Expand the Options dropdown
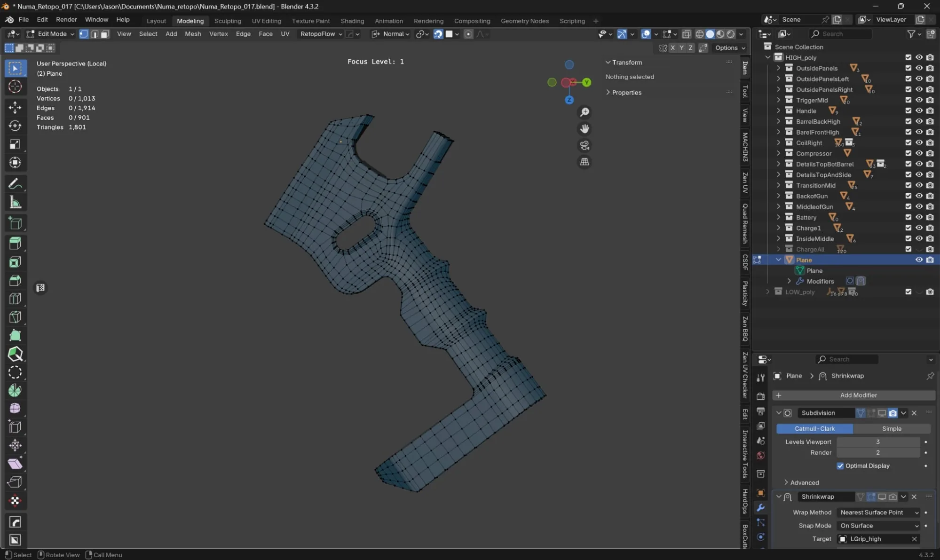Viewport: 940px width, 560px height. pos(730,48)
